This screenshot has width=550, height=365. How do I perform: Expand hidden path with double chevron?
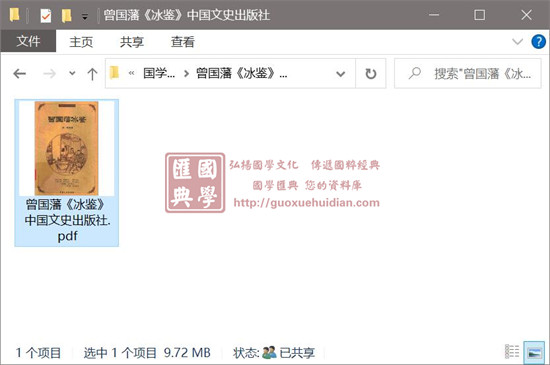click(132, 73)
